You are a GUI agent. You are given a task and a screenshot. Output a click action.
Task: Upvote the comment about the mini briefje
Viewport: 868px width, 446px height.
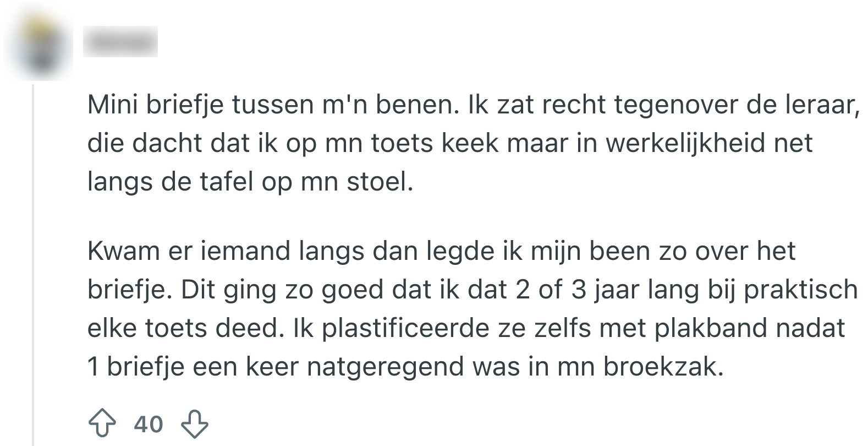[x=102, y=424]
